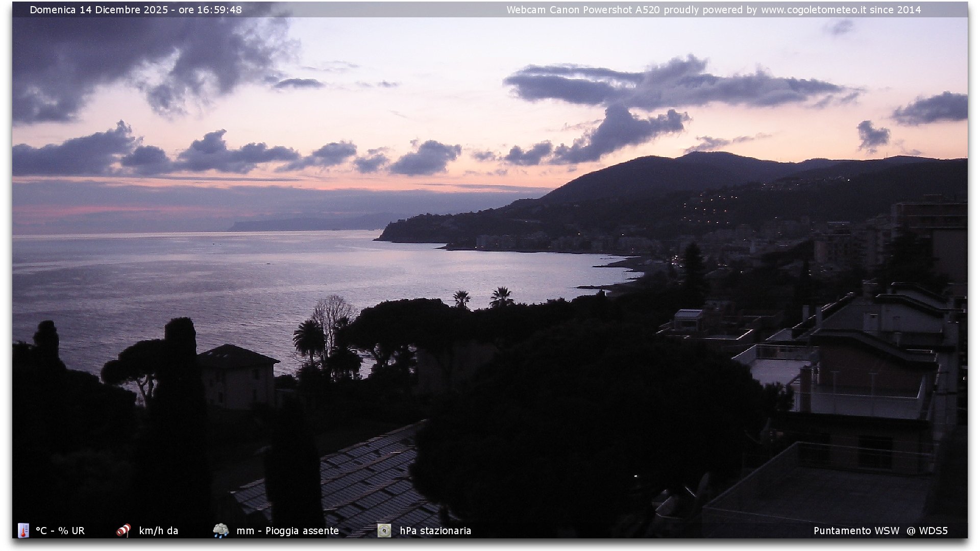Click the 'Puntamento WSW' direction label

[x=856, y=531]
